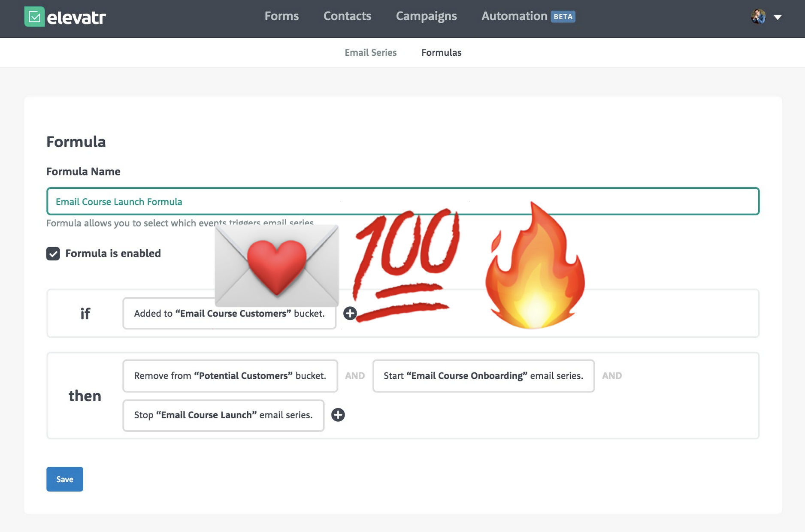Viewport: 805px width, 532px height.
Task: Click the plus icon to add another action
Action: tap(338, 415)
